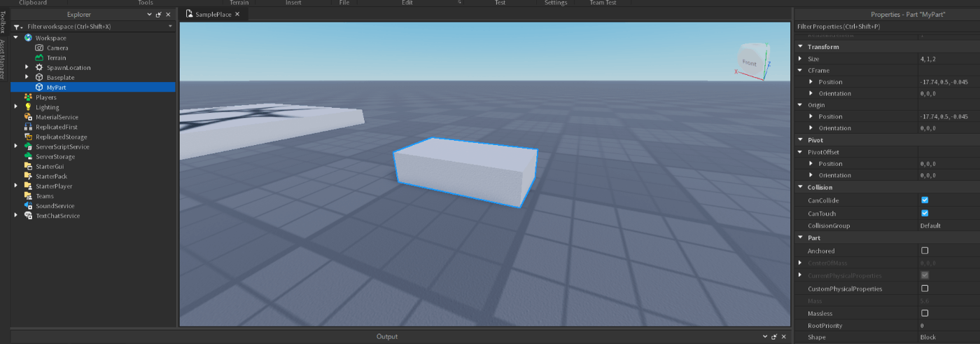Toggle the CanCollide checkbox
The height and width of the screenshot is (344, 980).
pos(925,200)
